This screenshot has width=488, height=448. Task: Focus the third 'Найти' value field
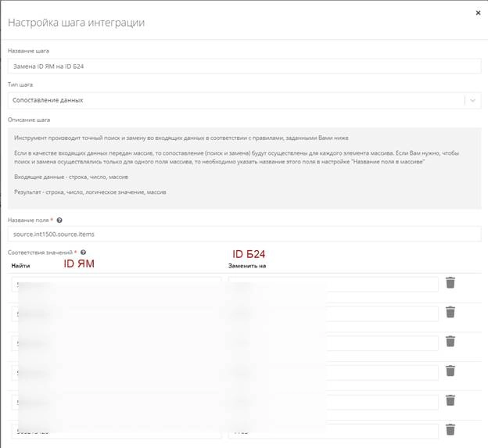[x=116, y=342]
